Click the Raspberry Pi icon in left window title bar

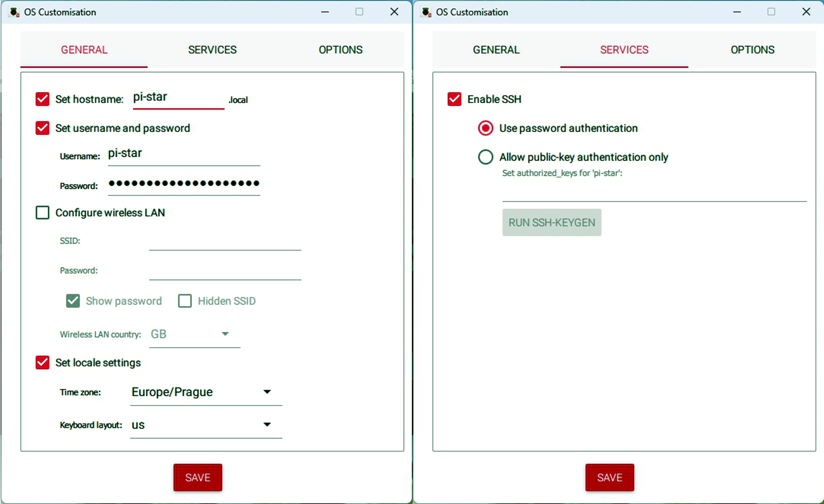[14, 12]
